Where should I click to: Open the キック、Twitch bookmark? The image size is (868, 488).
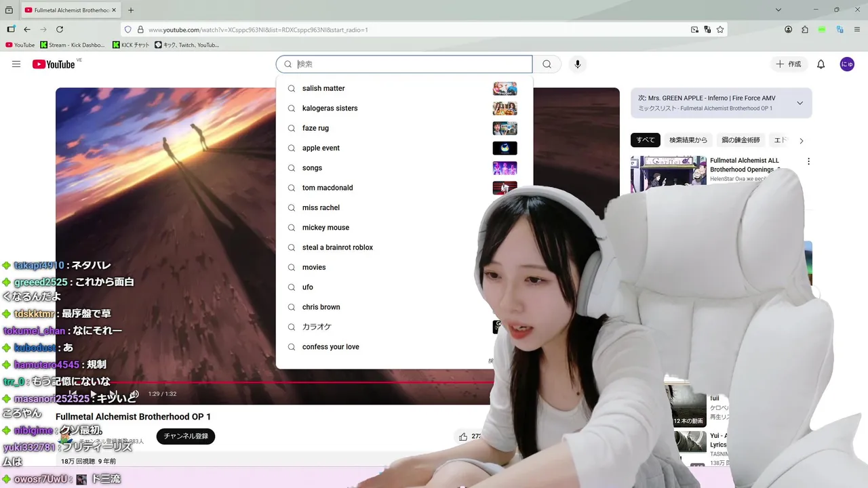click(187, 45)
